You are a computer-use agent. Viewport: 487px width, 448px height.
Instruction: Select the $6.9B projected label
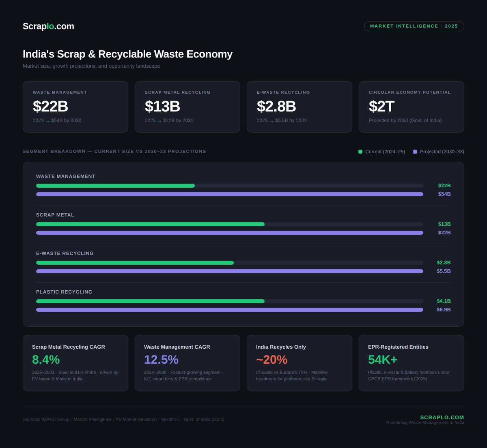tap(444, 310)
